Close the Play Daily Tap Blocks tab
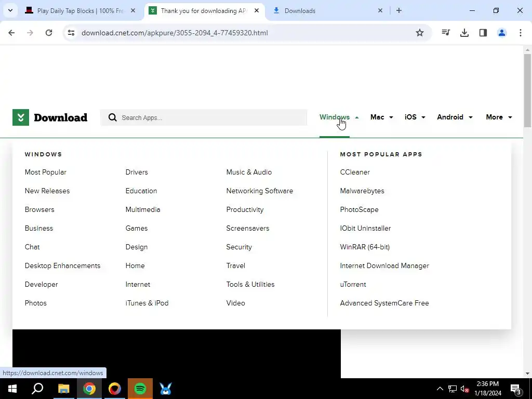Screen dimensions: 532x399 point(133,10)
